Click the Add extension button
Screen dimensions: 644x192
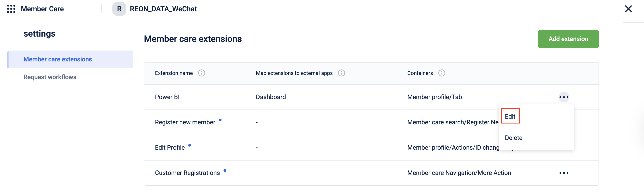pyautogui.click(x=568, y=39)
